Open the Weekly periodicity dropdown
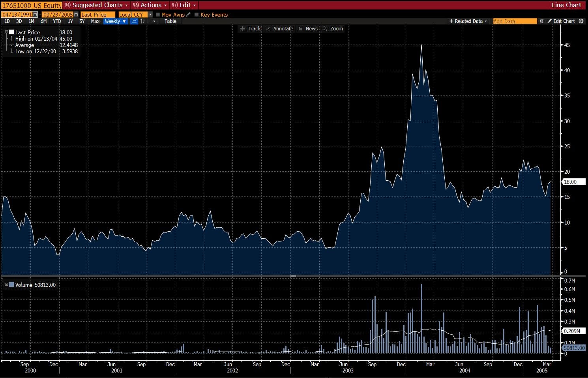This screenshot has height=378, width=588. 115,21
